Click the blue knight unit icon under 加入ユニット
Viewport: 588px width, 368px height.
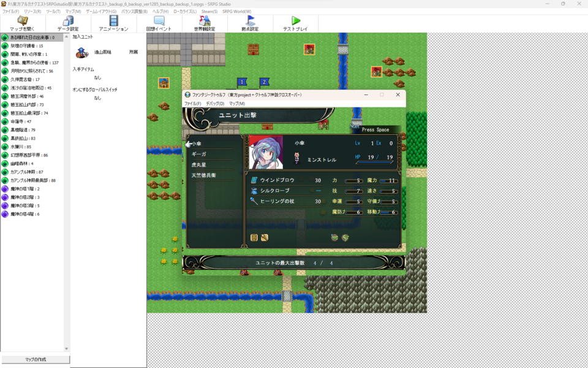(x=81, y=53)
